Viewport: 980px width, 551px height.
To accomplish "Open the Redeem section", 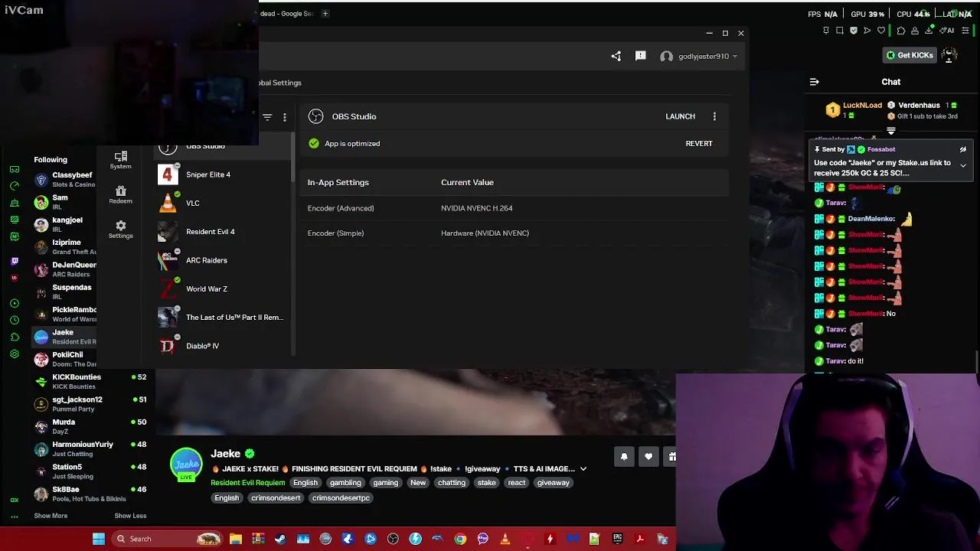I will (120, 194).
